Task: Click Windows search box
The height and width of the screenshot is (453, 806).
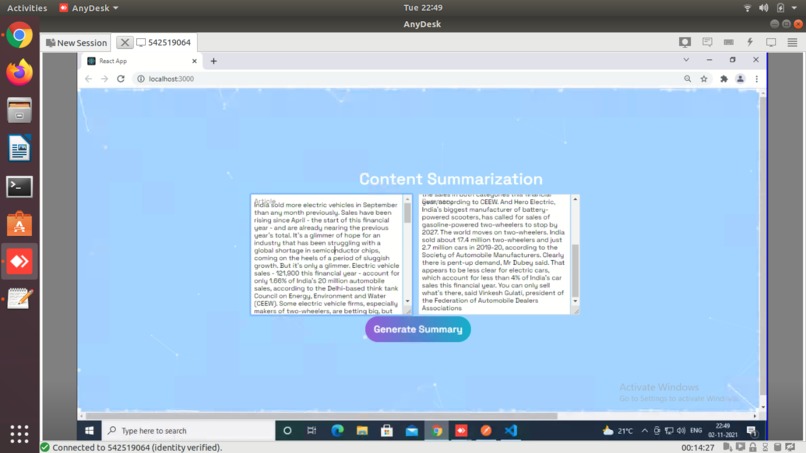Action: point(189,430)
